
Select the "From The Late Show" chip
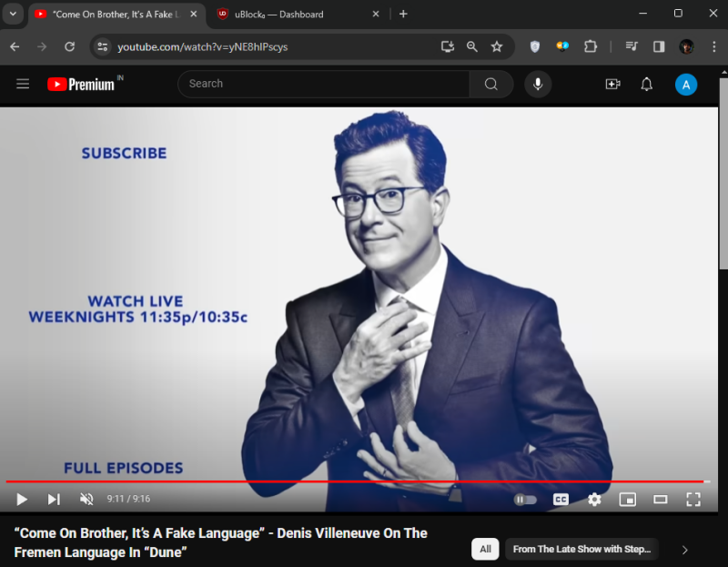(581, 550)
